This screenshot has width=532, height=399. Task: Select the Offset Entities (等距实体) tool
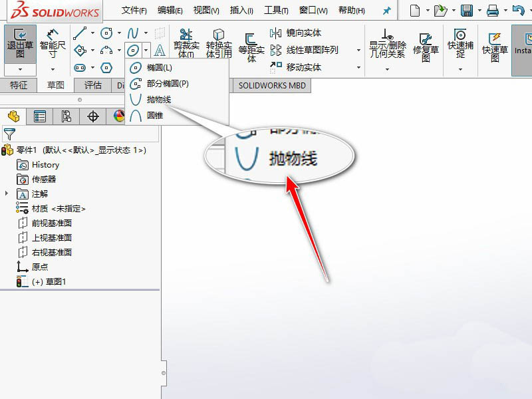(x=252, y=40)
